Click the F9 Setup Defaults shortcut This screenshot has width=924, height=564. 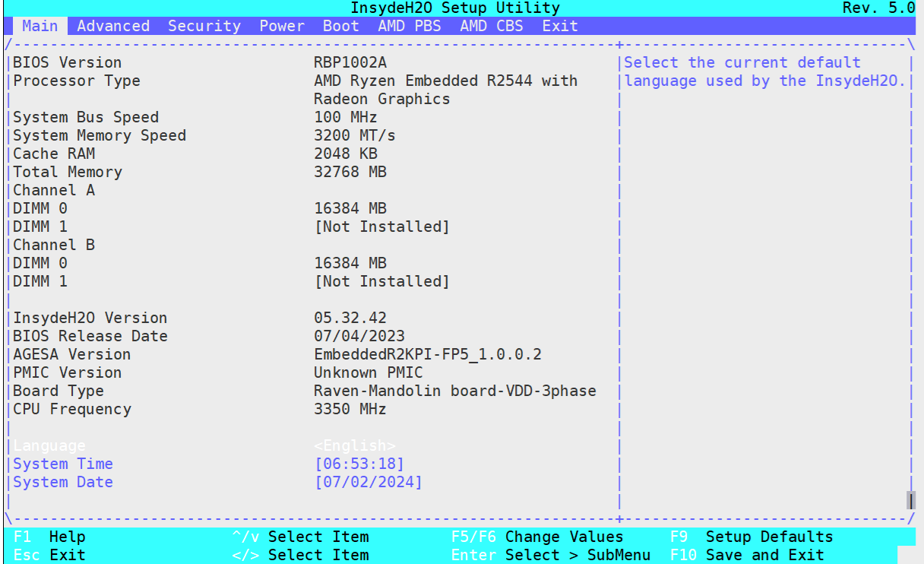(x=752, y=537)
